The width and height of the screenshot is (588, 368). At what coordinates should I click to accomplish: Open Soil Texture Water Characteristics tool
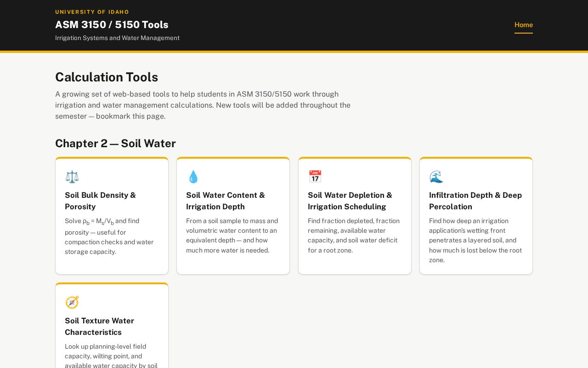coord(112,326)
